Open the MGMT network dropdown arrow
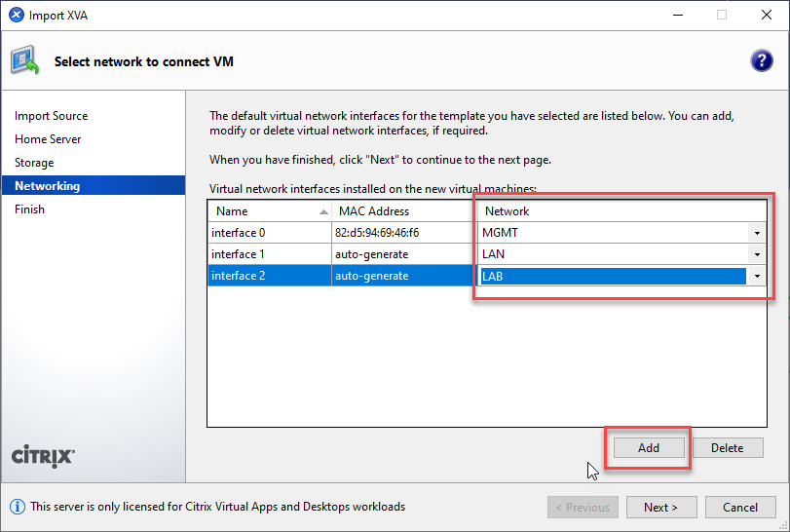The height and width of the screenshot is (532, 790). (756, 233)
